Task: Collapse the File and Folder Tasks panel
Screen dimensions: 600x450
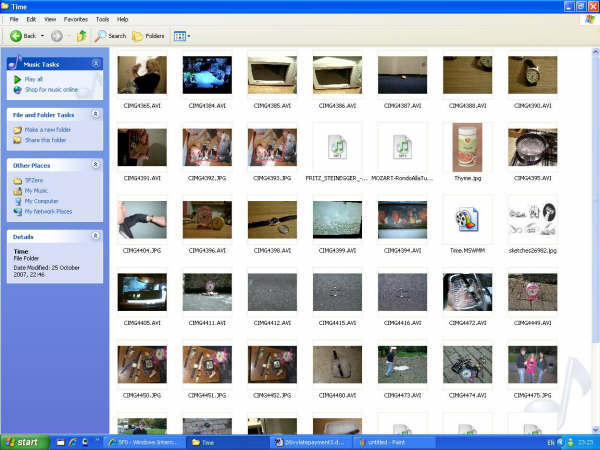Action: (x=95, y=115)
